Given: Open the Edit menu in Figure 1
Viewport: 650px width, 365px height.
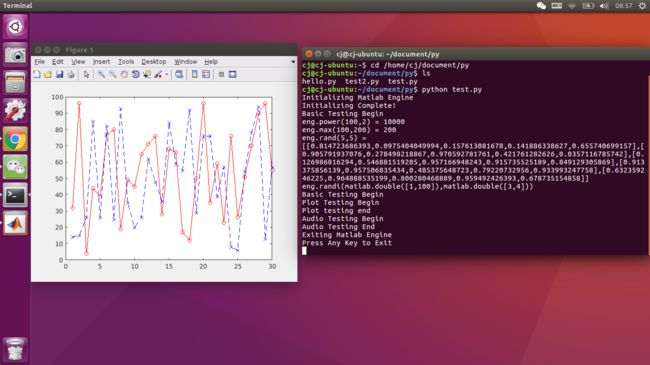Looking at the screenshot, I should coord(58,62).
